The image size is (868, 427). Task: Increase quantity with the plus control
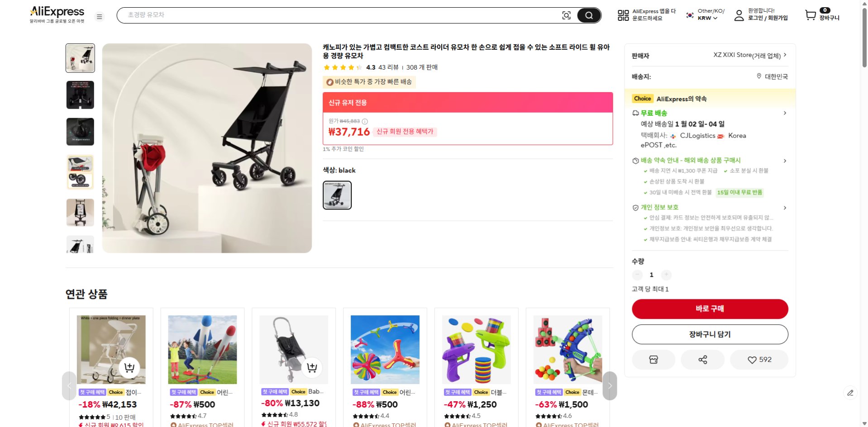coord(666,275)
